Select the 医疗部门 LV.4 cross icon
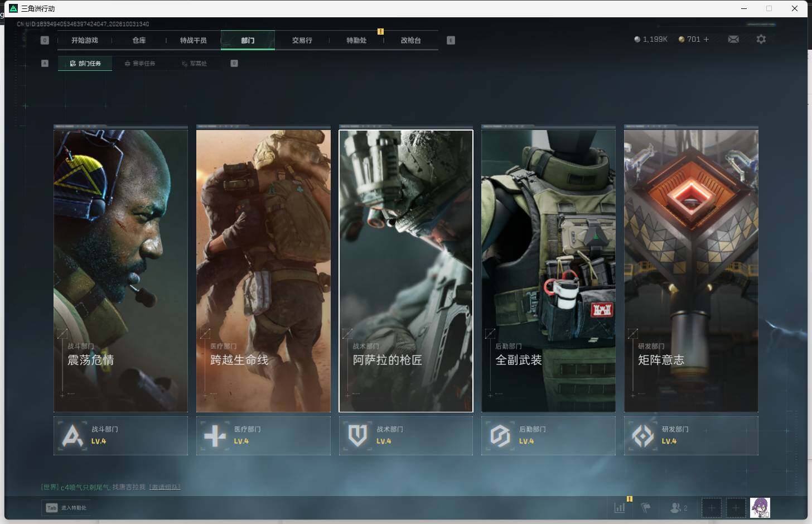 tap(215, 435)
